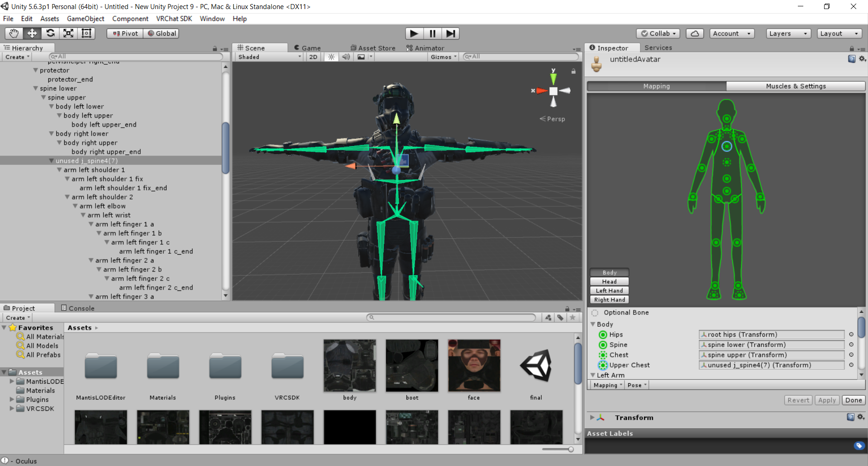Select the Hand tool in toolbar
Screen dimensions: 868x466
(14, 33)
